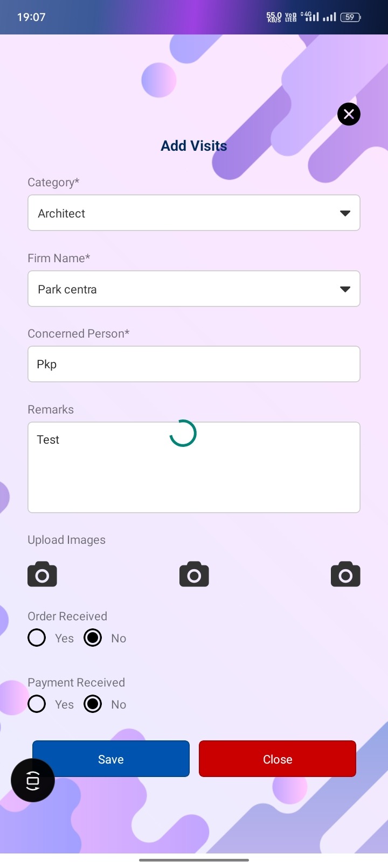The width and height of the screenshot is (388, 868).
Task: Tap the floating screen rotate icon
Action: [33, 780]
